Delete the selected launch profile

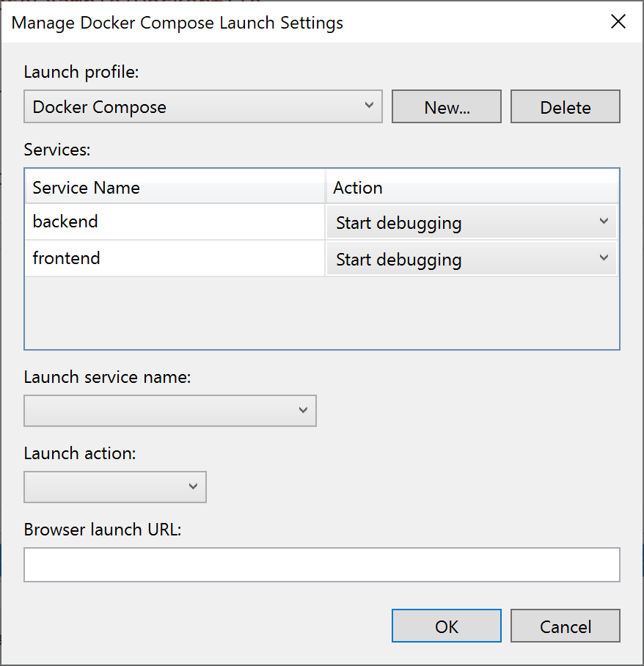pos(566,106)
